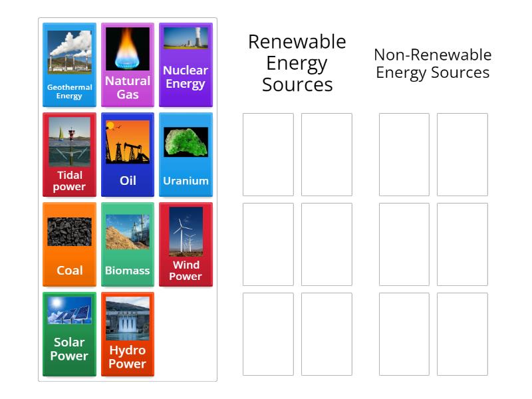The image size is (532, 399).
Task: Click the Coal card
Action: pos(69,243)
